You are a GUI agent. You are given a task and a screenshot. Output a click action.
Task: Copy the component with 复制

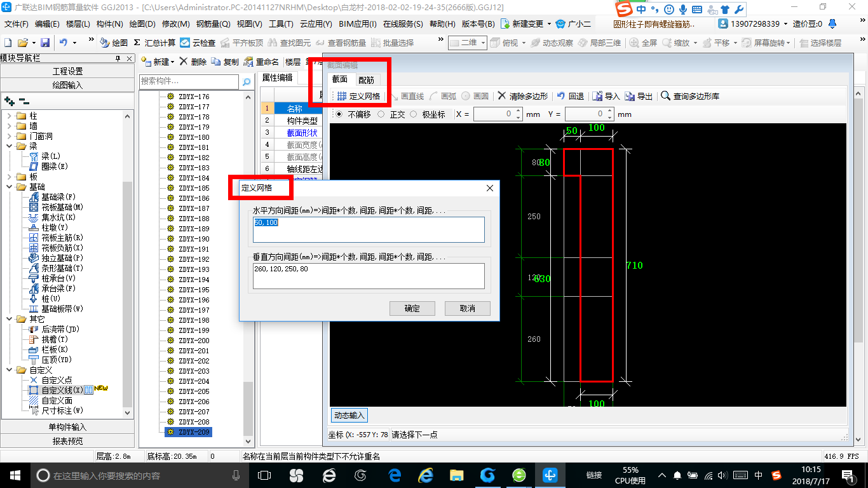click(x=225, y=62)
